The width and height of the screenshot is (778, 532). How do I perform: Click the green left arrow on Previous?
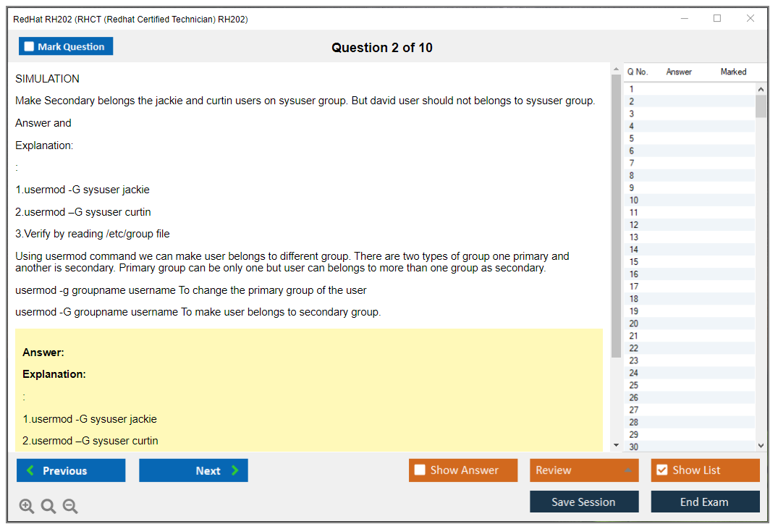click(30, 470)
